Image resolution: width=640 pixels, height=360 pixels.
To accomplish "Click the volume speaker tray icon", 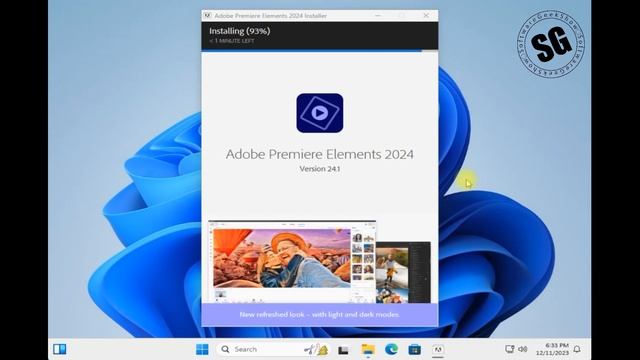I will click(522, 349).
